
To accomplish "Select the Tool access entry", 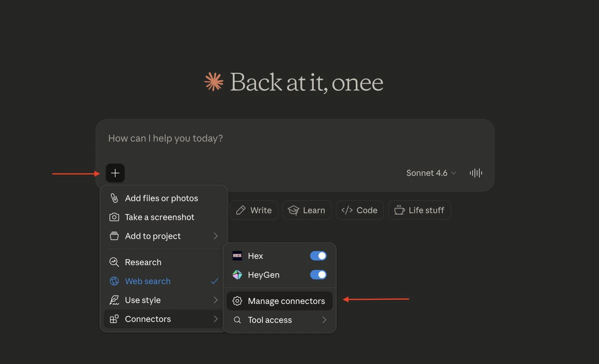I will 280,320.
